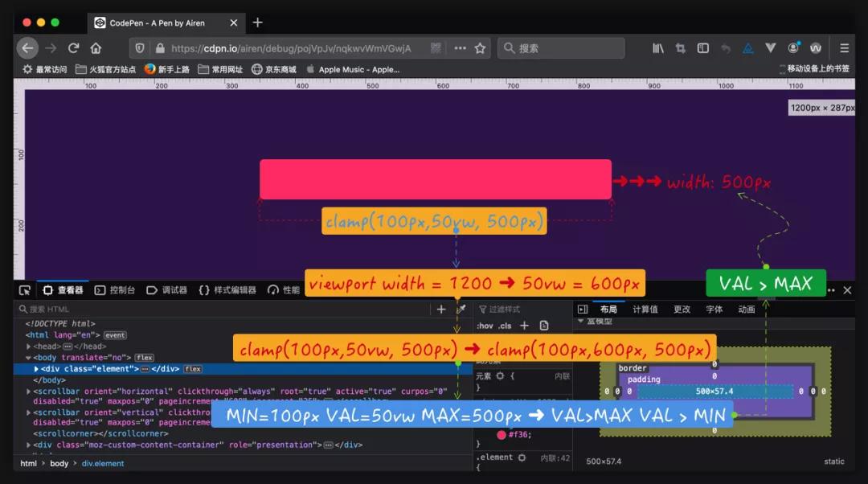
Task: Toggle the .cls class panel
Action: 505,326
